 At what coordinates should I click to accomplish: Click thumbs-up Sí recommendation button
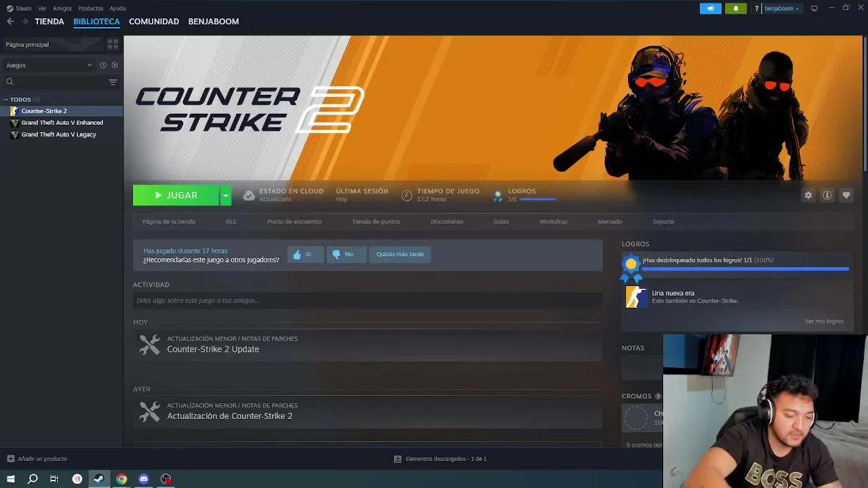point(305,254)
